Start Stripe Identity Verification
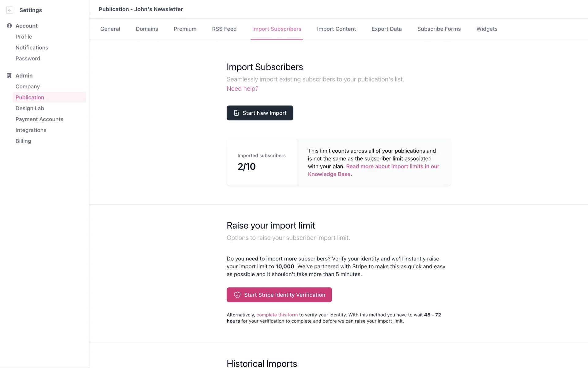This screenshot has height=368, width=588. pos(279,295)
